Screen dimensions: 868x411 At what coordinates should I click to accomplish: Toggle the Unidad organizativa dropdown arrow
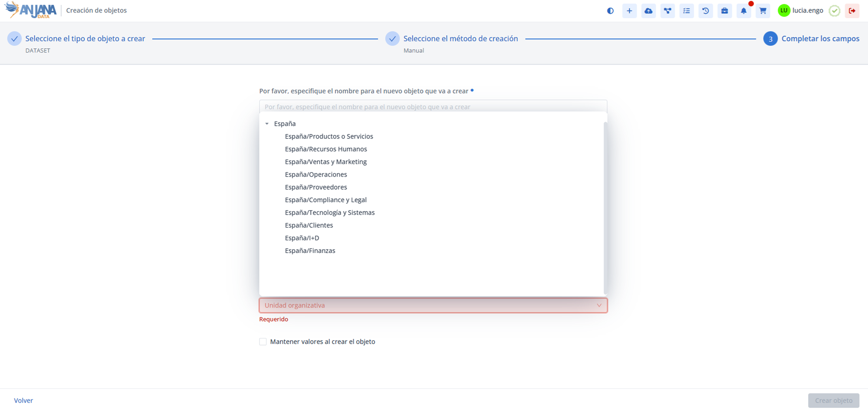(x=599, y=306)
